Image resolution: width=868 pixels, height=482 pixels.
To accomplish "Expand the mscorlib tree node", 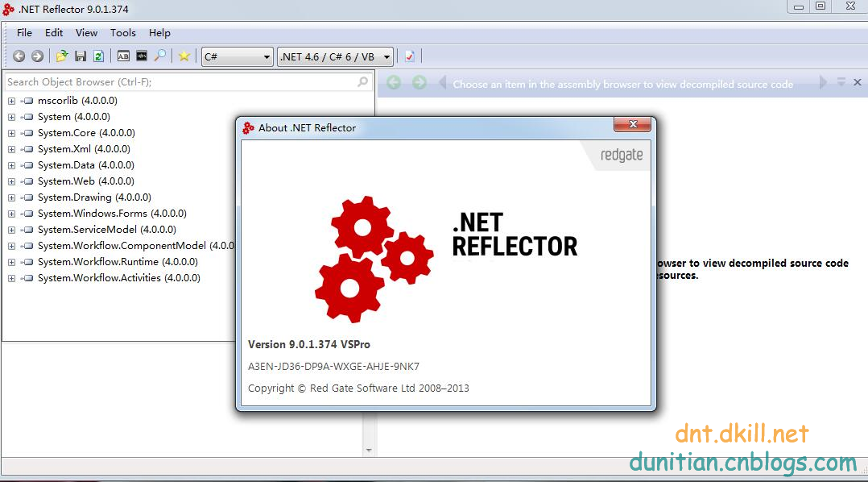I will click(11, 101).
